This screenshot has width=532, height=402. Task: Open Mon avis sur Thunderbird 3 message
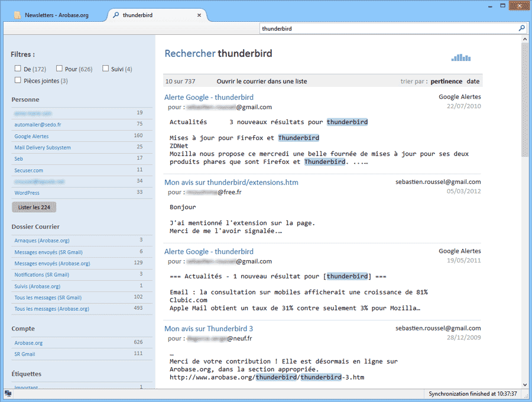point(208,328)
